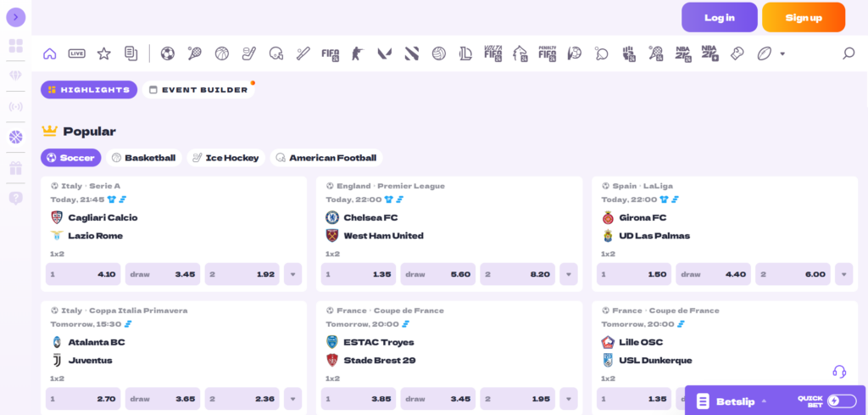Open the Event Builder tab
The image size is (868, 415).
pyautogui.click(x=198, y=89)
